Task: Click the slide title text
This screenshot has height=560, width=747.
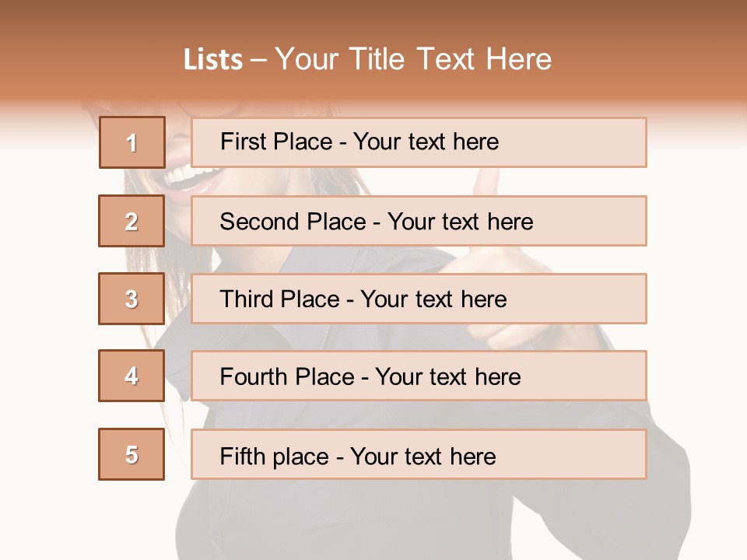Action: pyautogui.click(x=368, y=59)
